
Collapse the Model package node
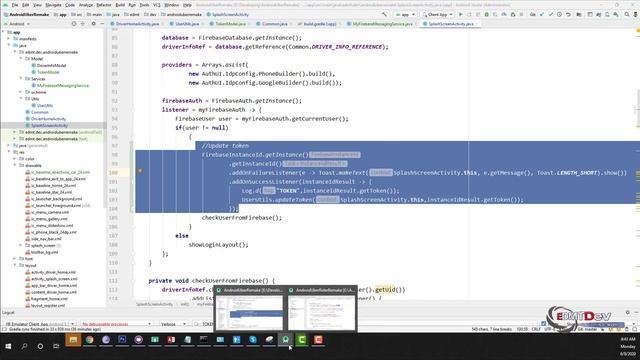21,59
